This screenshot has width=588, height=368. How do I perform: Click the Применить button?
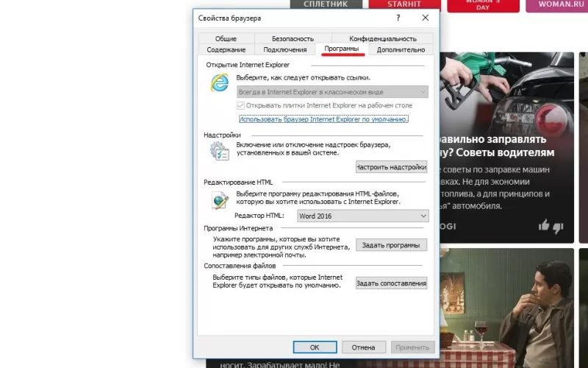pyautogui.click(x=412, y=347)
